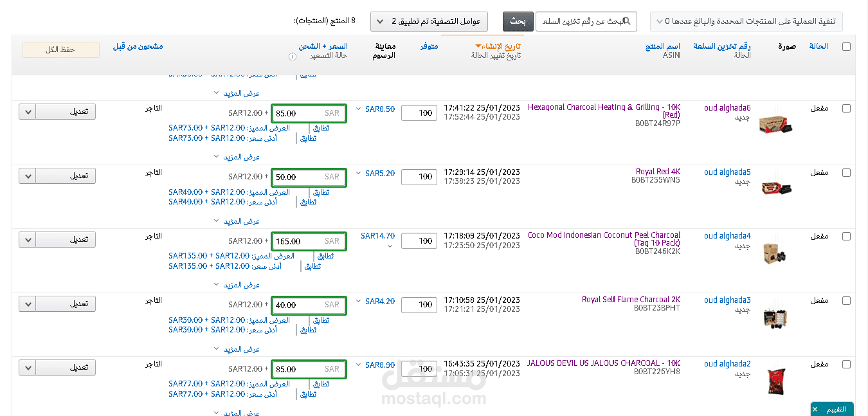Click the بحث search button
The image size is (868, 416).
click(x=518, y=21)
